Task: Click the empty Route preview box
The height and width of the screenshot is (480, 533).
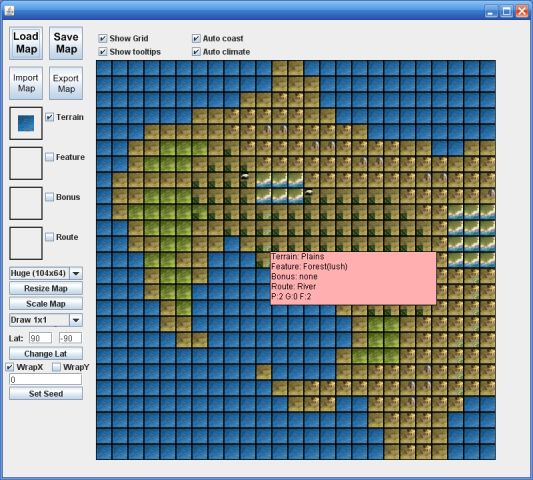Action: pos(26,243)
